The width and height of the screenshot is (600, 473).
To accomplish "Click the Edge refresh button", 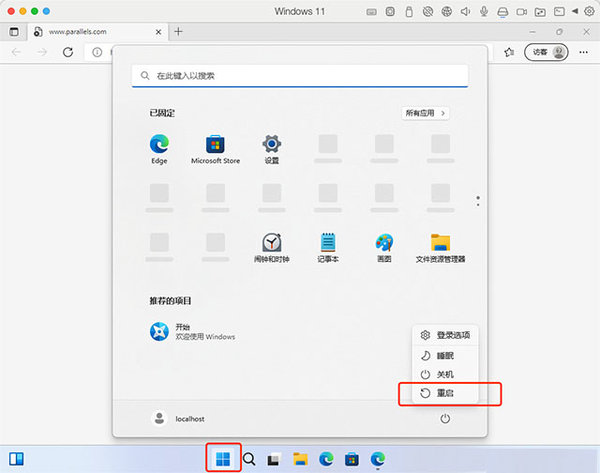I will 68,52.
